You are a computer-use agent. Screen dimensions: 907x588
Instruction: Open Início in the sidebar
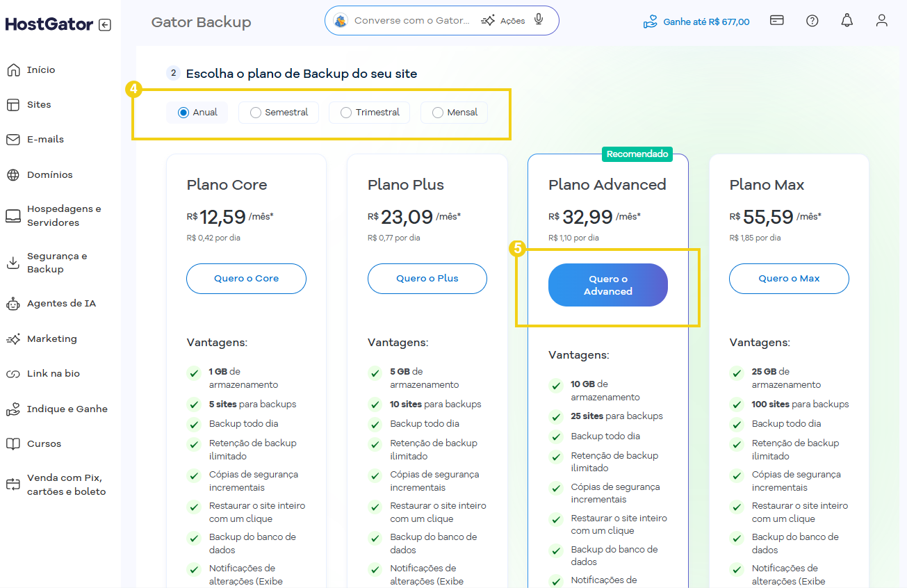coord(41,70)
